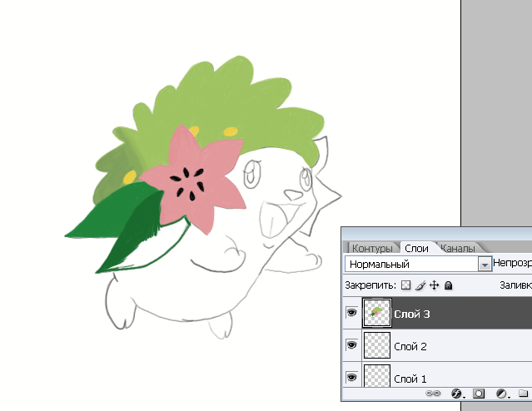This screenshot has height=411, width=532.
Task: Hide the Слой 2 layer
Action: (352, 345)
